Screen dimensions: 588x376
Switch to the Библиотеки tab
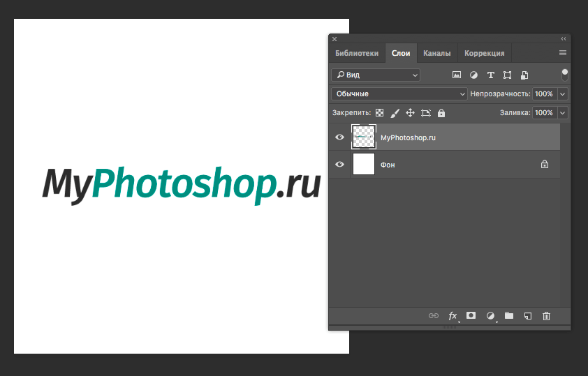pos(357,53)
